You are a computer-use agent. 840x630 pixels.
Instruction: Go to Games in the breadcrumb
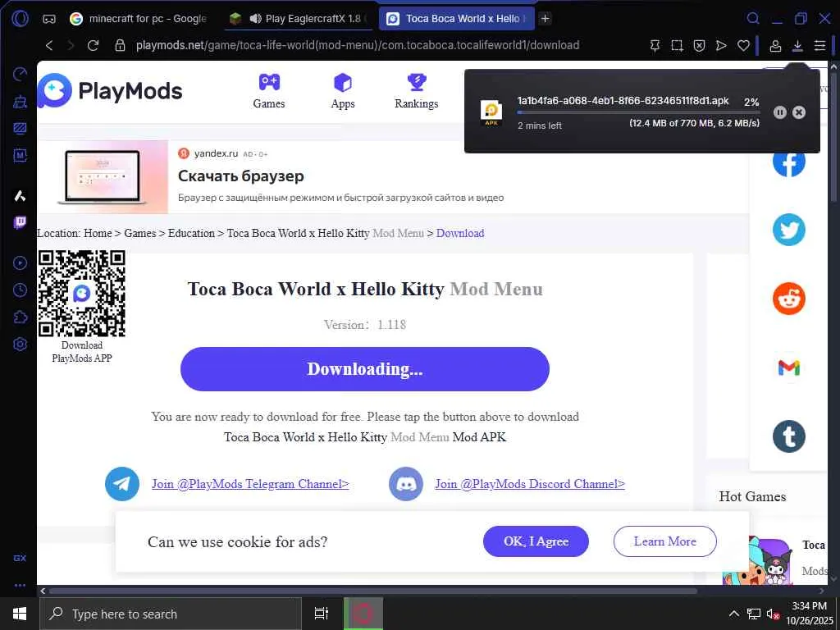pyautogui.click(x=139, y=233)
